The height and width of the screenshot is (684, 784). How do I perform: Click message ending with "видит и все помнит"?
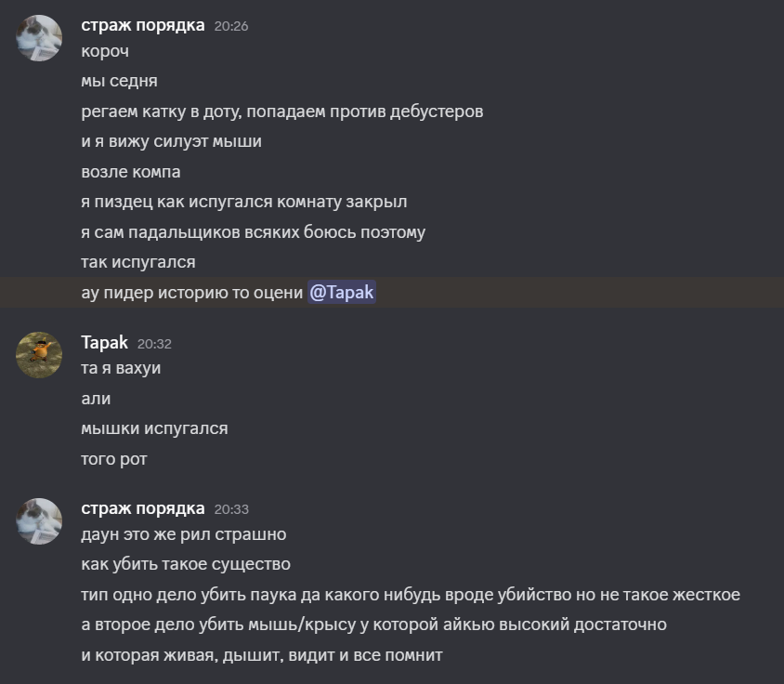pos(262,655)
